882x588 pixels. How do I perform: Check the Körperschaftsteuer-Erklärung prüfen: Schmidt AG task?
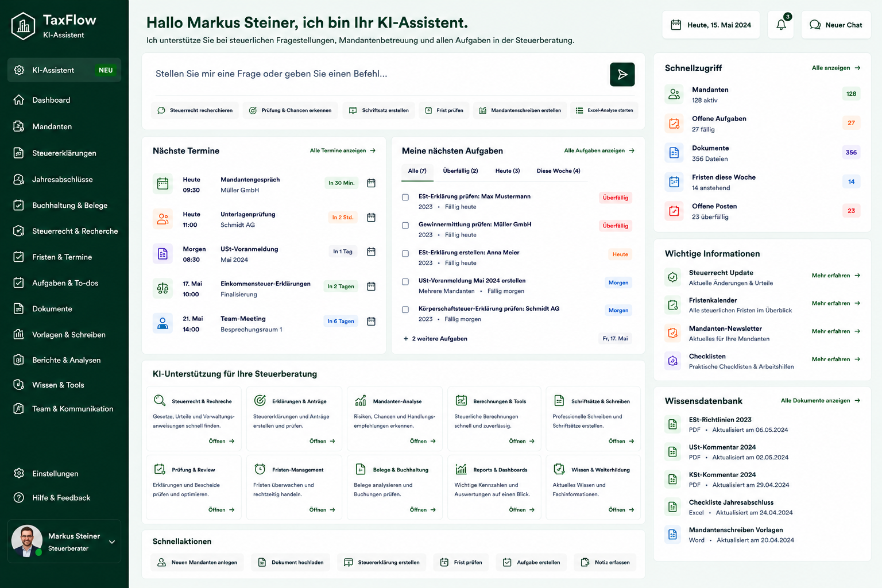[x=405, y=310]
